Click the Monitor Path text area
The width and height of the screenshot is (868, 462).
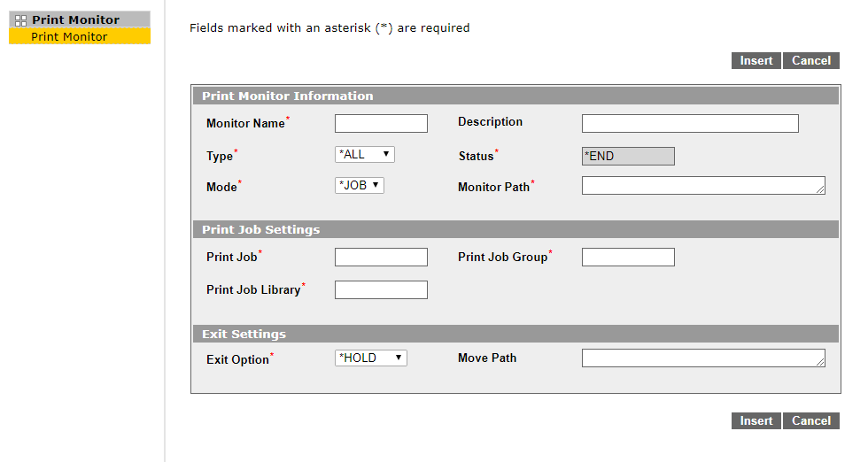(x=702, y=185)
